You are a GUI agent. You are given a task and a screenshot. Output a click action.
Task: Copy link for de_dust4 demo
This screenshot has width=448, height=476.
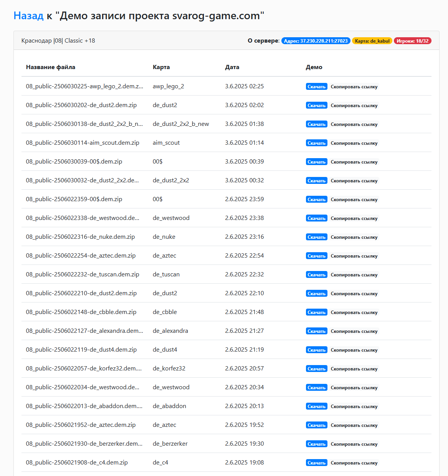point(354,350)
